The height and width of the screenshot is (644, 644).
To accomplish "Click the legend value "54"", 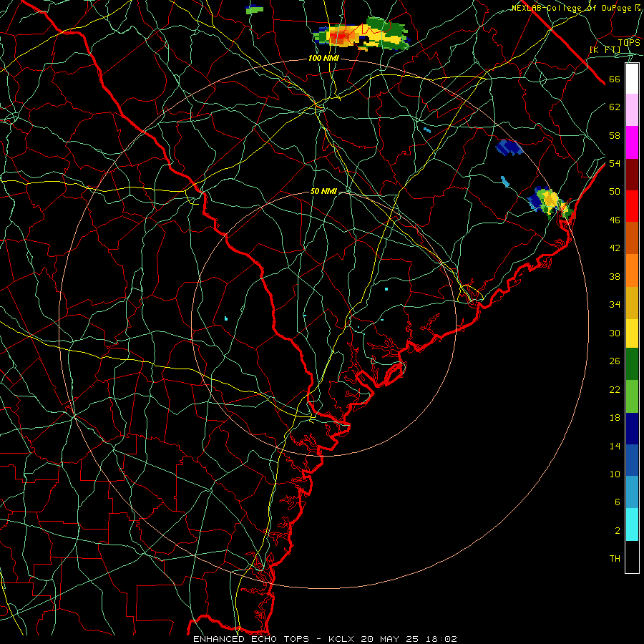I will pos(615,163).
